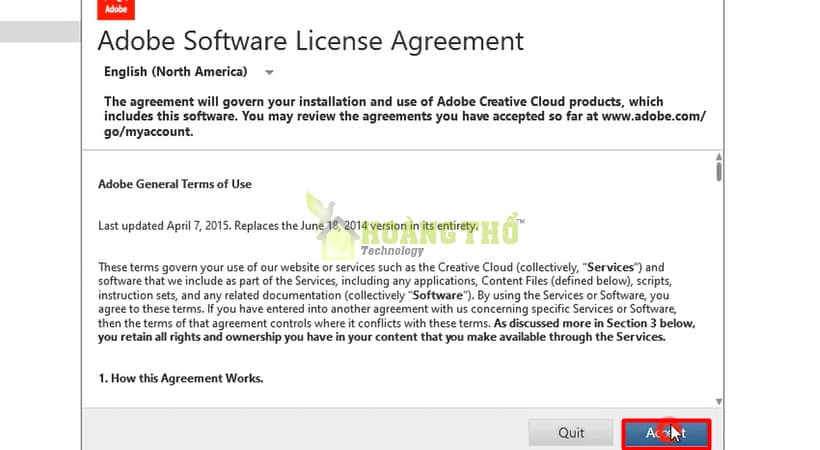Image resolution: width=820 pixels, height=450 pixels.
Task: Click the Adobe logo icon
Action: pyautogui.click(x=116, y=9)
